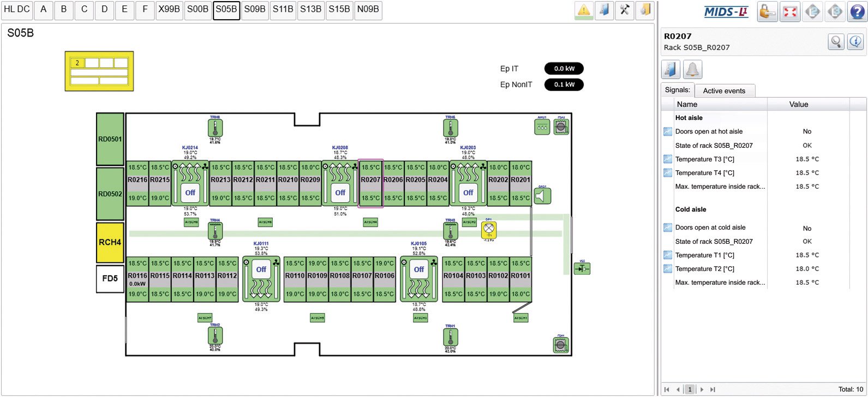Open trend icon for Doors open at hot aisle
Viewport: 868px width, 397px height.
[x=668, y=131]
